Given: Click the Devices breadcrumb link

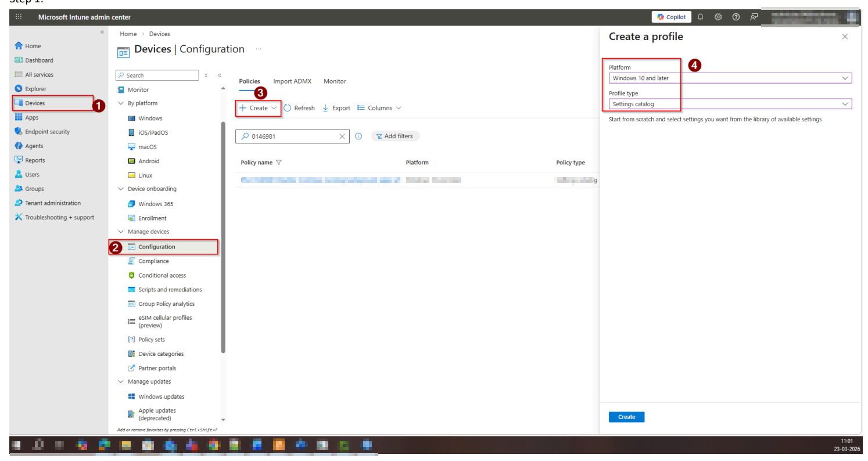Looking at the screenshot, I should [160, 34].
